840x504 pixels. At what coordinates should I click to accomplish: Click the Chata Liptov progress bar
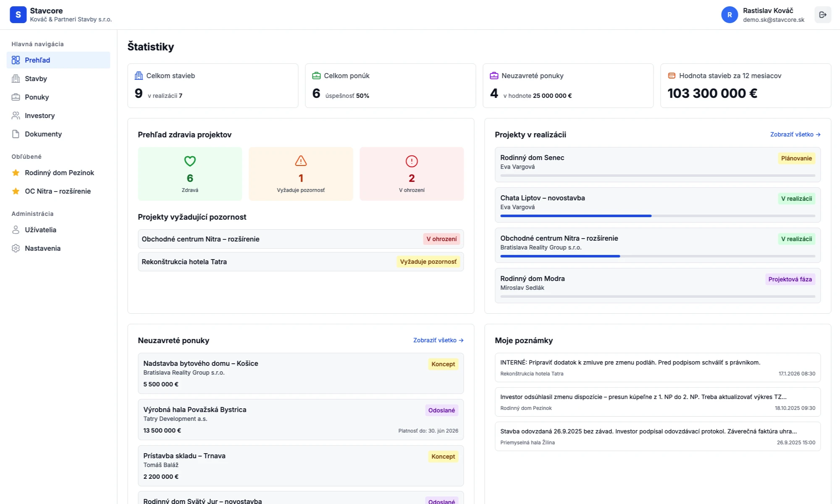657,216
